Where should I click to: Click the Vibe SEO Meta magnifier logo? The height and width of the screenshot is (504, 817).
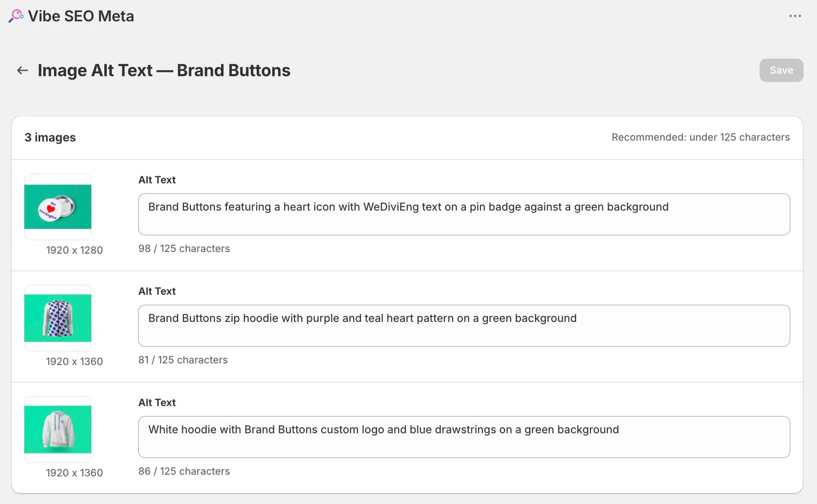point(16,16)
